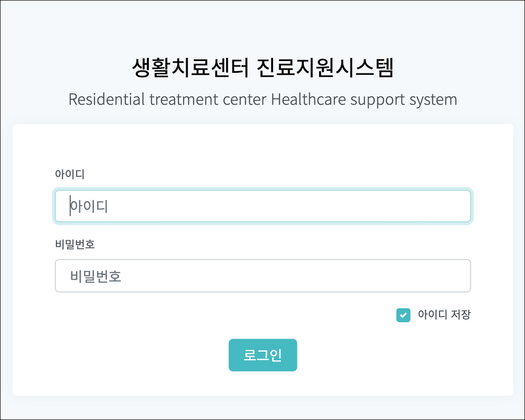Click the white checkmark icon beside 아이디 저장
This screenshot has width=525, height=420.
(403, 315)
